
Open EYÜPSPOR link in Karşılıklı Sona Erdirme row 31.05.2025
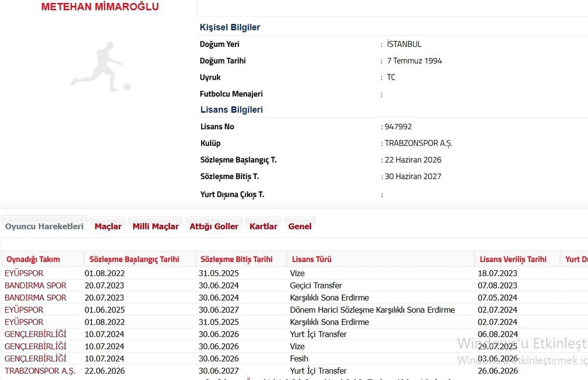[24, 322]
